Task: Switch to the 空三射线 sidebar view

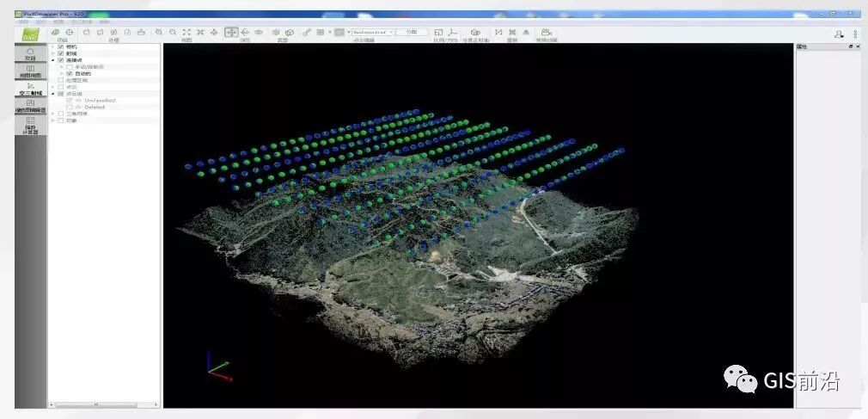Action: coord(30,89)
